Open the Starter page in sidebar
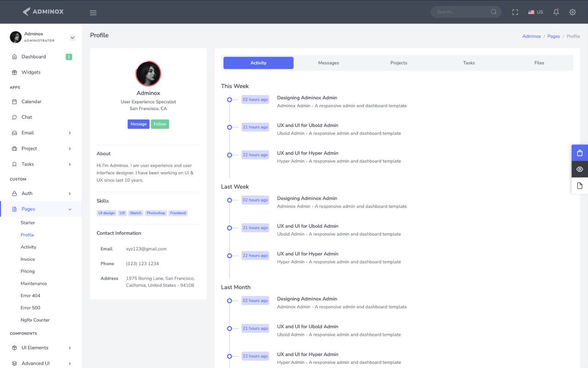Image resolution: width=588 pixels, height=368 pixels. (x=28, y=223)
